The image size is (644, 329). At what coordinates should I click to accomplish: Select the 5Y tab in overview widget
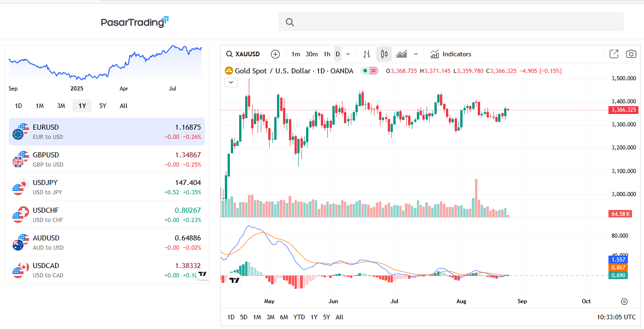[x=103, y=106]
